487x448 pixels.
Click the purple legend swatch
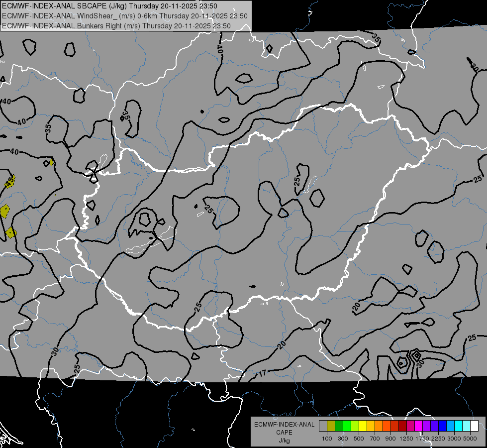427,426
